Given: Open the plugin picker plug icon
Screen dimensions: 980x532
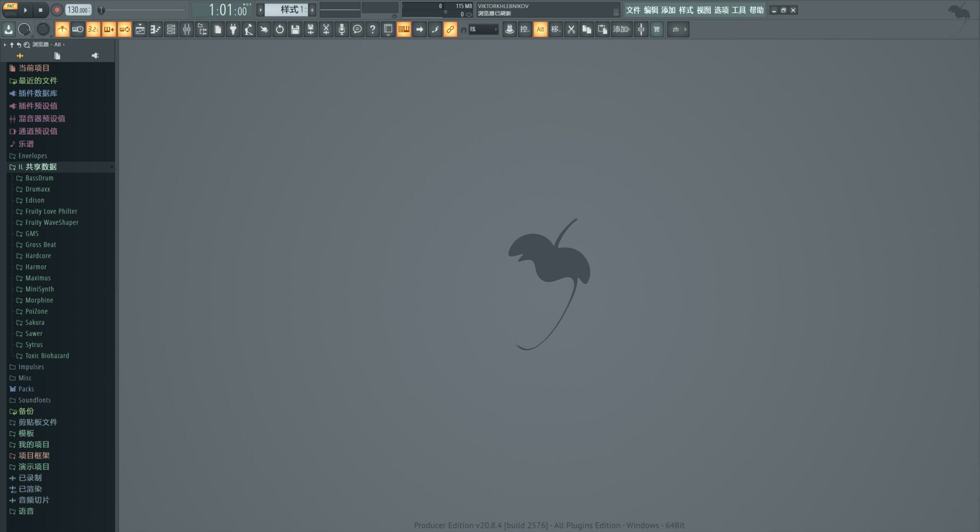Looking at the screenshot, I should click(233, 30).
